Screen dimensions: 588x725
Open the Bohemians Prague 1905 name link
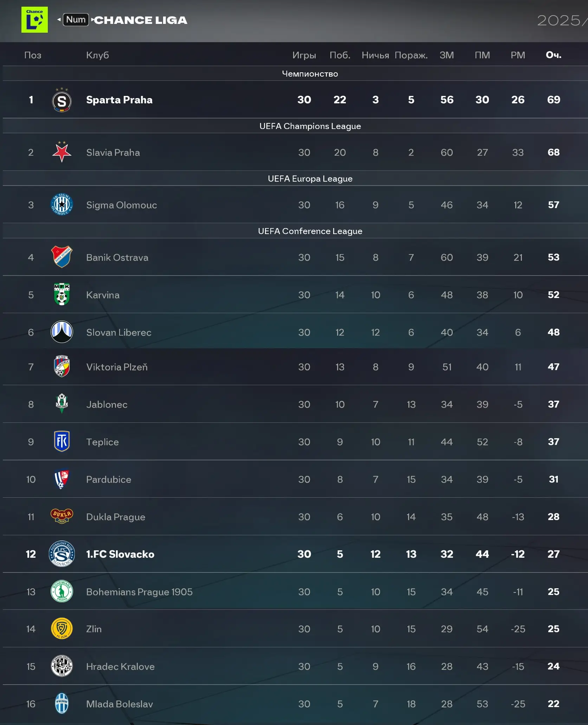click(x=139, y=592)
